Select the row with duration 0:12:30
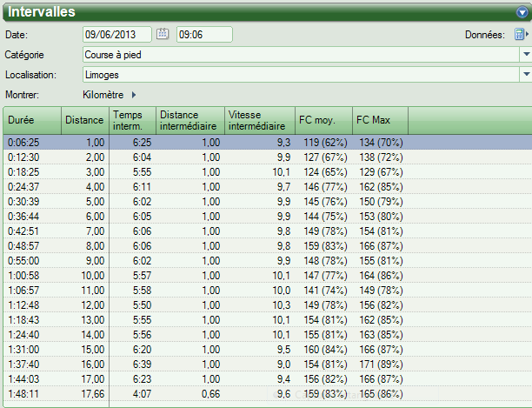 [x=268, y=157]
